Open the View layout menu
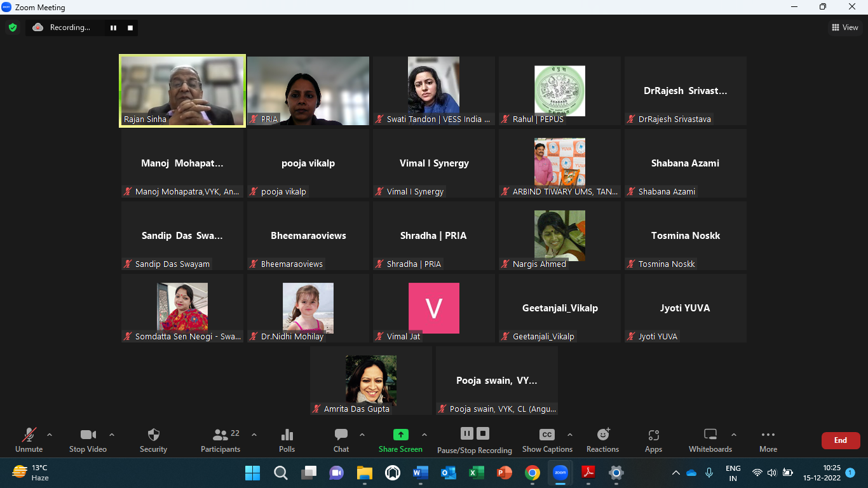 click(844, 27)
